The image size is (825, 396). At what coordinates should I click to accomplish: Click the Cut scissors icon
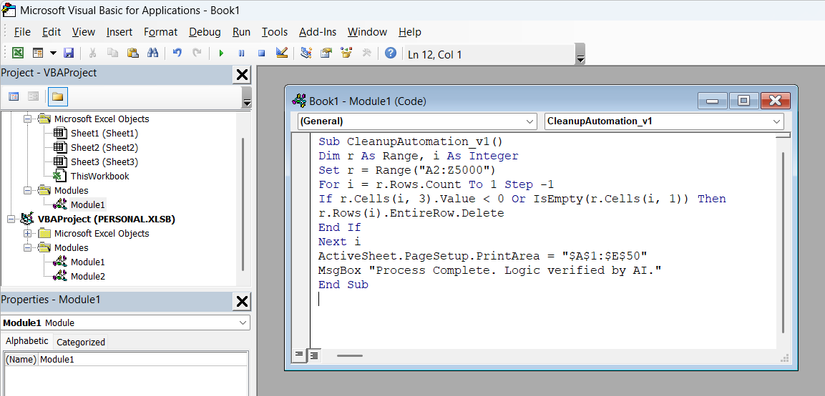click(93, 53)
